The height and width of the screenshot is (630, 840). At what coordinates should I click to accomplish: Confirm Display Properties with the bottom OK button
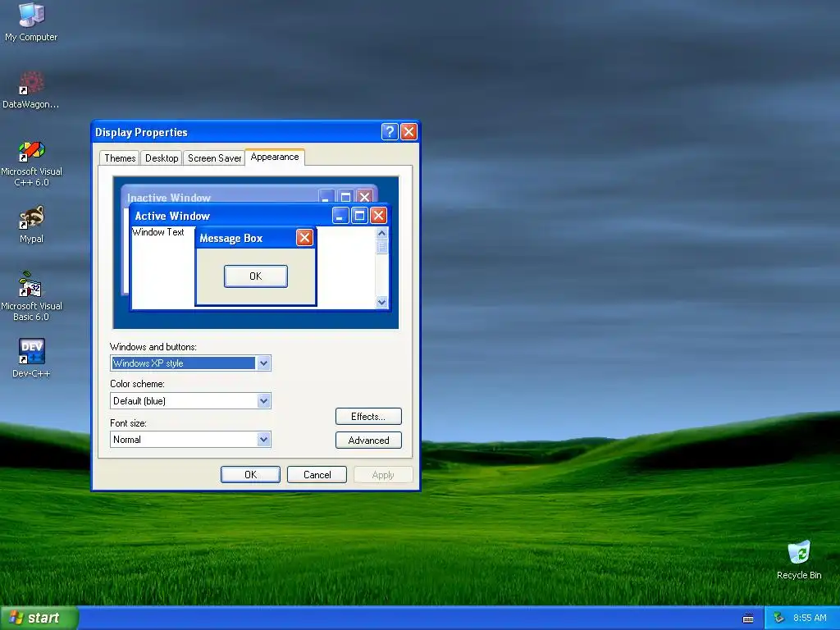250,475
